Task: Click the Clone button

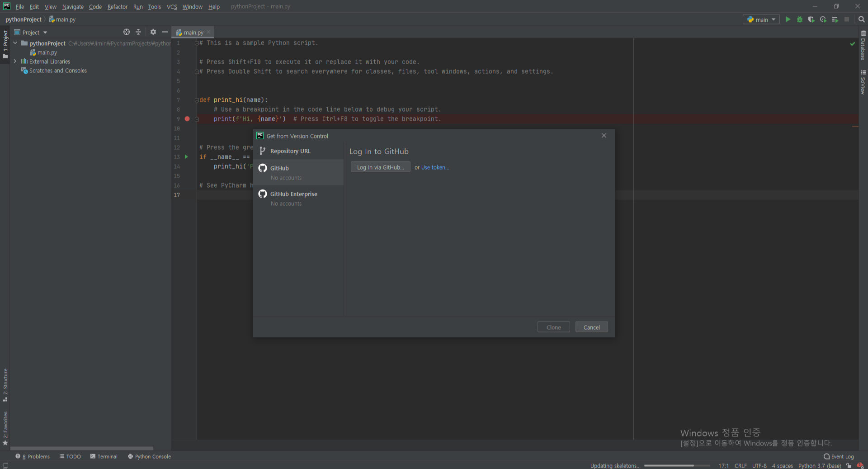Action: (x=553, y=327)
